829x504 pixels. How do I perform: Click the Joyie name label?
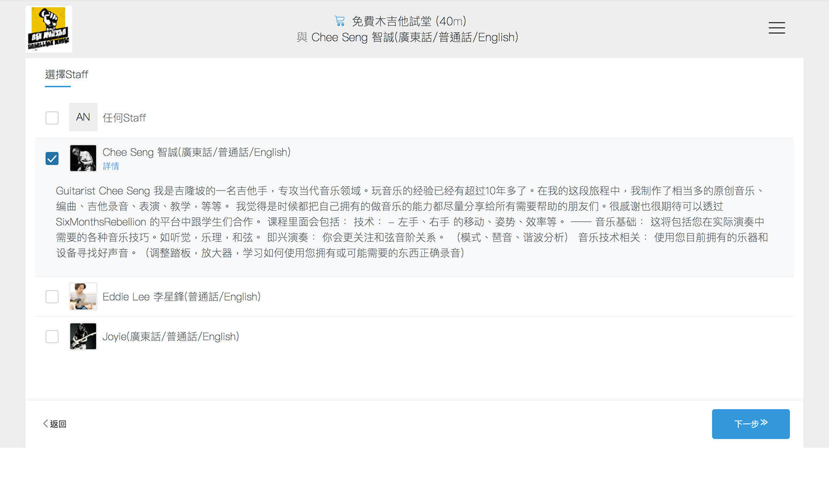170,337
